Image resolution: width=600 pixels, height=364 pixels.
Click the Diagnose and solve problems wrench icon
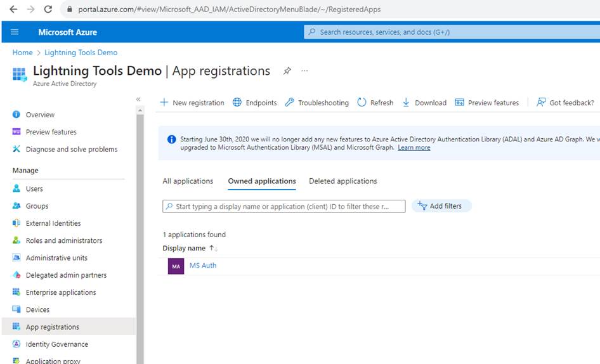pos(16,149)
